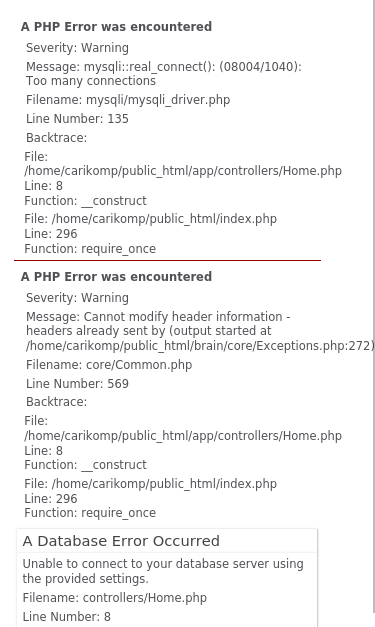
Task: Click the first "Function: require_once" text
Action: (90, 249)
